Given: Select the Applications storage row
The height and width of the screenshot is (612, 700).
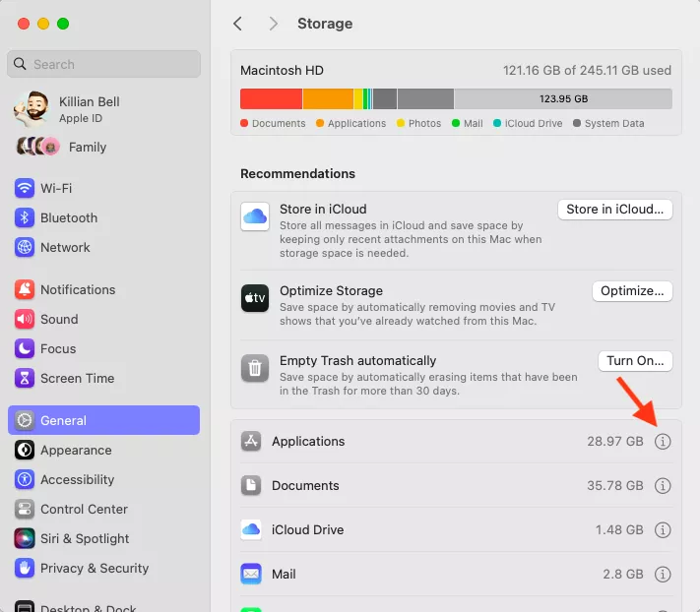Looking at the screenshot, I should [x=443, y=442].
